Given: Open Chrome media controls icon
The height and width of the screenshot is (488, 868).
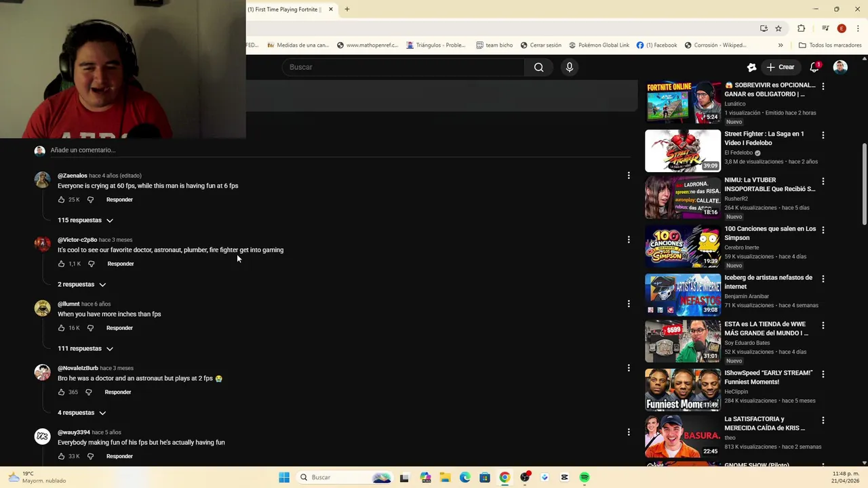Looking at the screenshot, I should point(825,28).
